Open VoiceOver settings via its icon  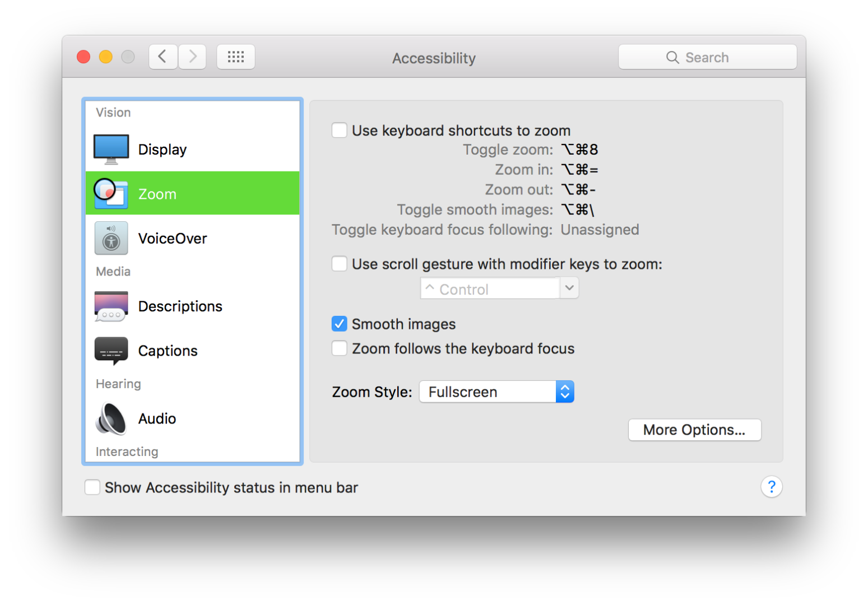point(111,238)
